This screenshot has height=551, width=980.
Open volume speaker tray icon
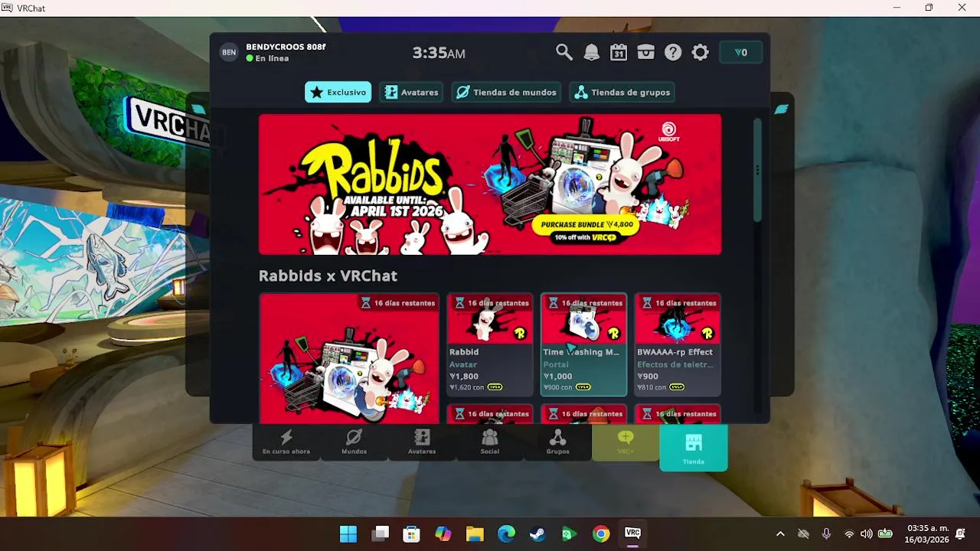pos(867,534)
